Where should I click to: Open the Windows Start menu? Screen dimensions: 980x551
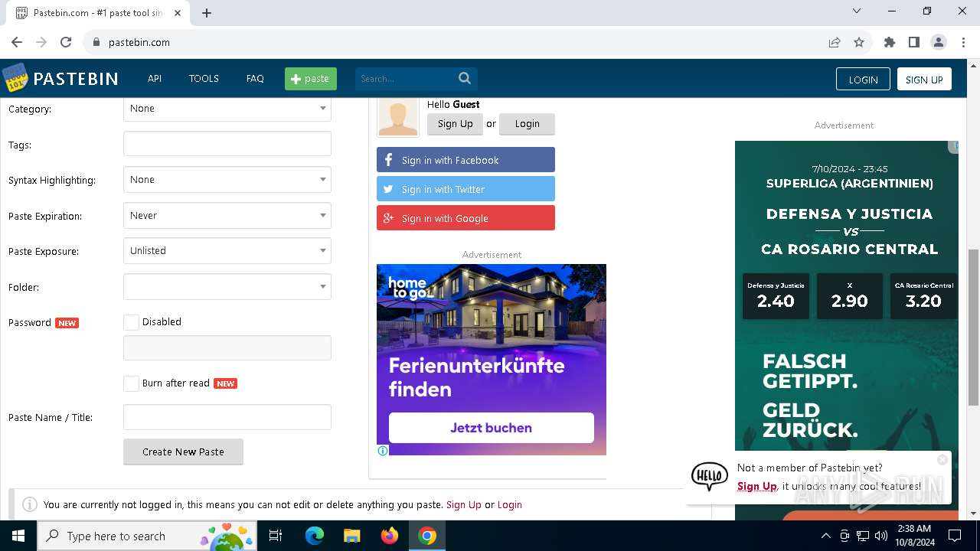click(18, 536)
